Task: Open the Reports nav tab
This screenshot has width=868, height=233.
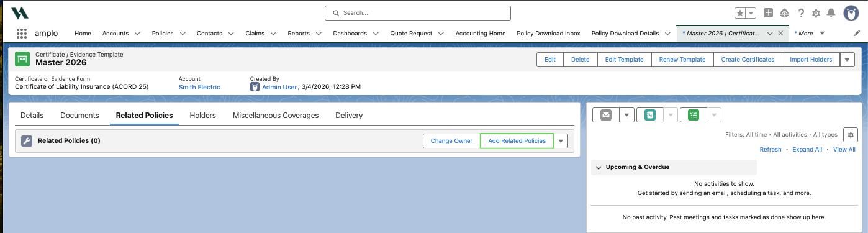Action: tap(299, 34)
